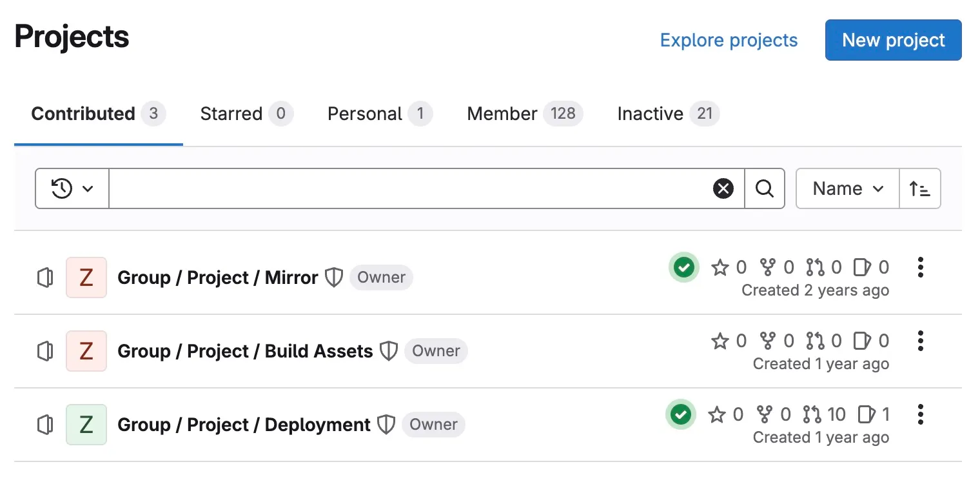Click the forks count on Build Assets row
This screenshot has width=980, height=484.
(x=777, y=341)
